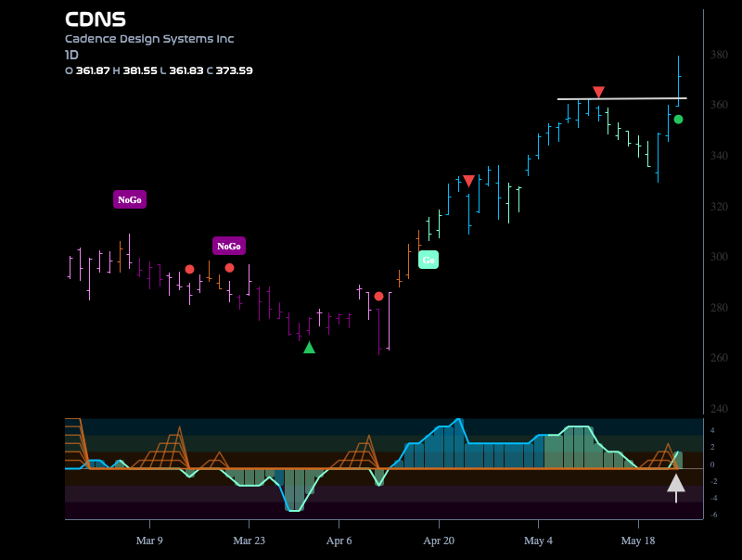The height and width of the screenshot is (560, 742).
Task: Click the green dot beside the last bar
Action: [x=678, y=120]
